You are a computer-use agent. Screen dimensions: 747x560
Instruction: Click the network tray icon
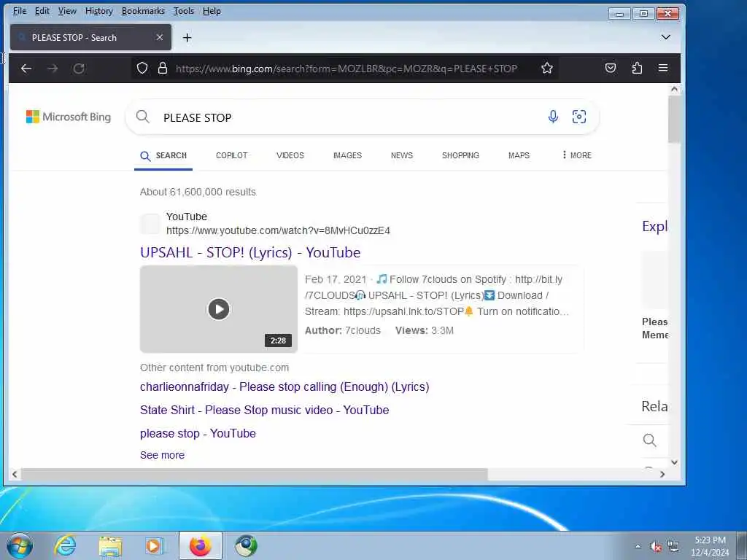pyautogui.click(x=673, y=547)
